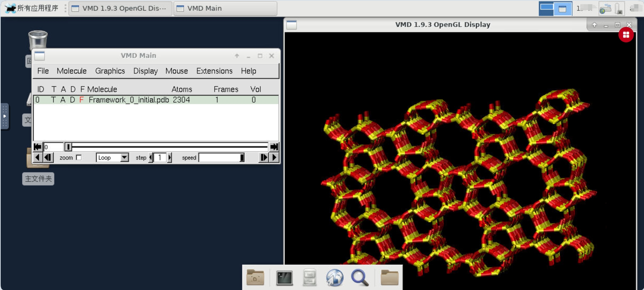Step back one animation frame
Screen dimensions: 644x290
coord(48,158)
